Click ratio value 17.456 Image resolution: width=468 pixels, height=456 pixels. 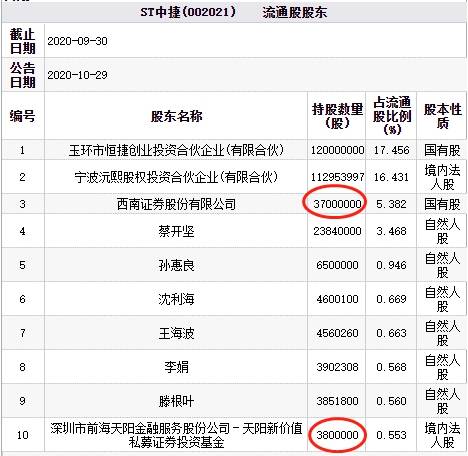391,150
